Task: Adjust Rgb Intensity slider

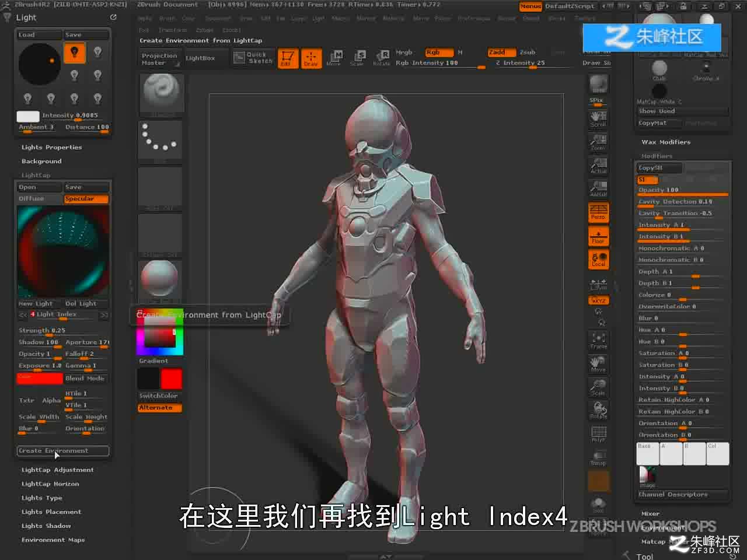Action: click(x=440, y=64)
